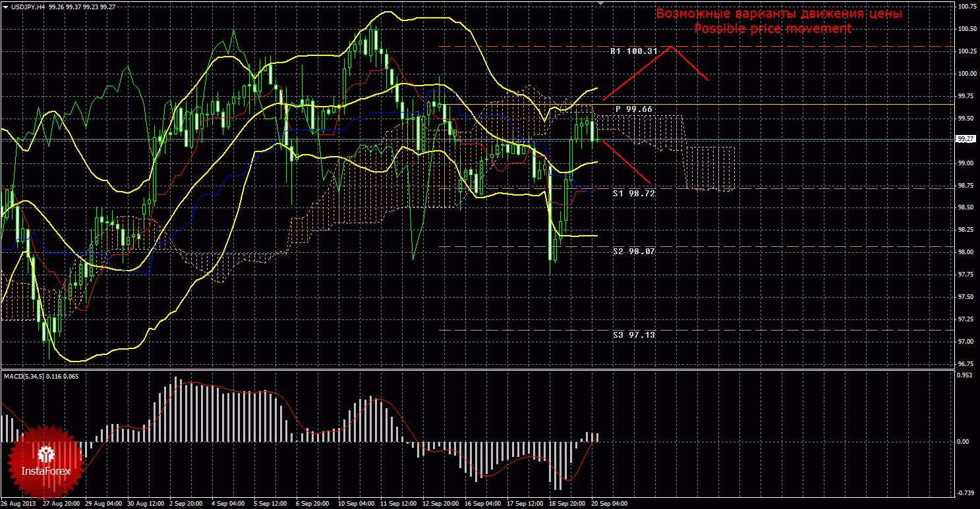The width and height of the screenshot is (980, 509).
Task: Click the S2 98.07 support label
Action: 633,252
